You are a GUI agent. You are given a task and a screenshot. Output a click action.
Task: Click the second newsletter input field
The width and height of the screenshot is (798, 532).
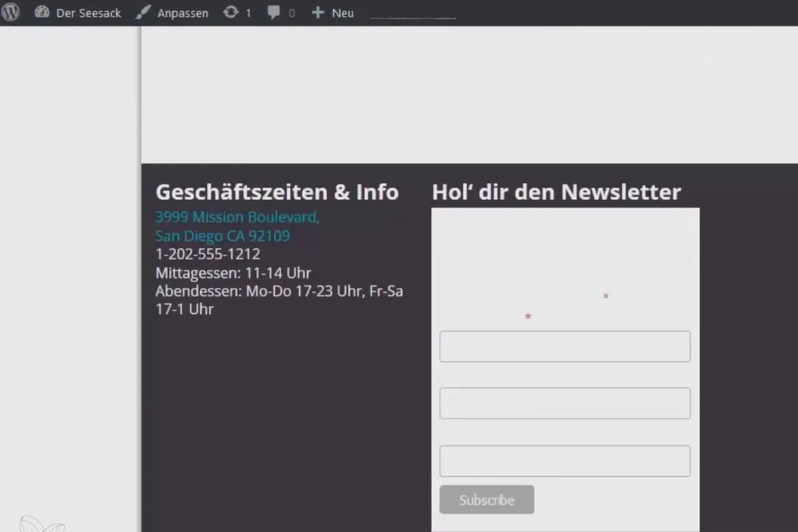[565, 404]
